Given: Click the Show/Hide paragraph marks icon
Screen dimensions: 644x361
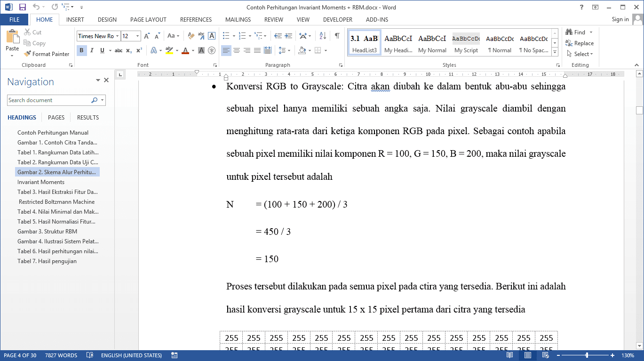Looking at the screenshot, I should pyautogui.click(x=337, y=36).
